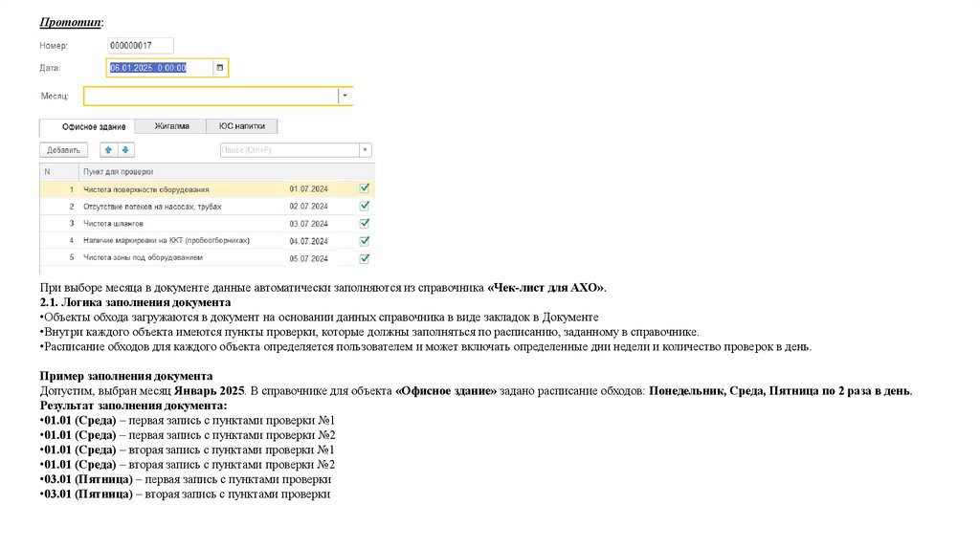Click the line 03.01 (Пятница) – первая запись

[185, 480]
